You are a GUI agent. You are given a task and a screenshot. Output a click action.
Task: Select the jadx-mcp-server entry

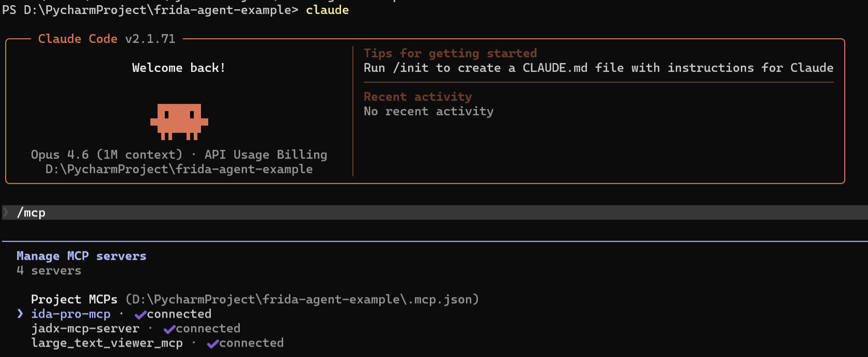point(85,329)
